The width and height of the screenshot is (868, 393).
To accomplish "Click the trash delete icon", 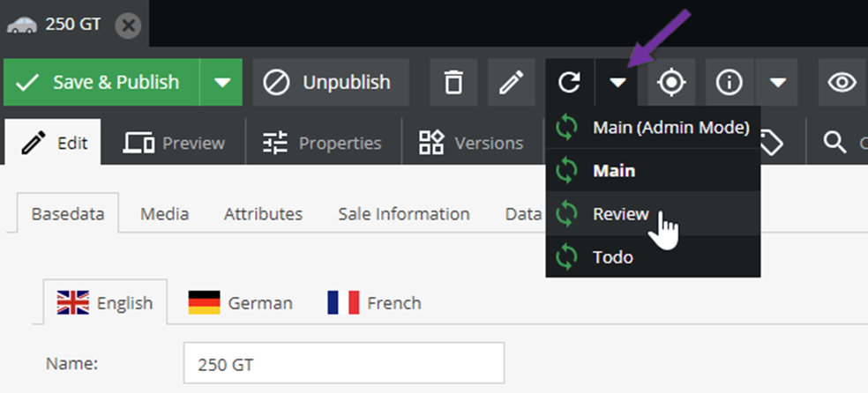I will click(x=453, y=83).
